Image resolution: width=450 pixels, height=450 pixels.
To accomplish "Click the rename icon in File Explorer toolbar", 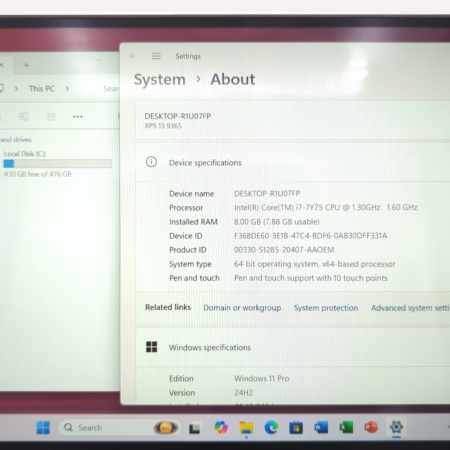I will click(x=24, y=116).
